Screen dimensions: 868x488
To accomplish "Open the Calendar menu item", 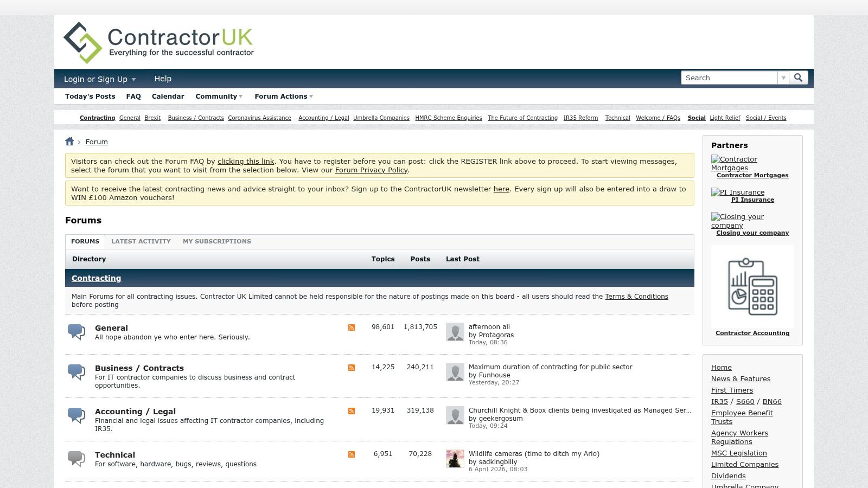I will [x=168, y=97].
